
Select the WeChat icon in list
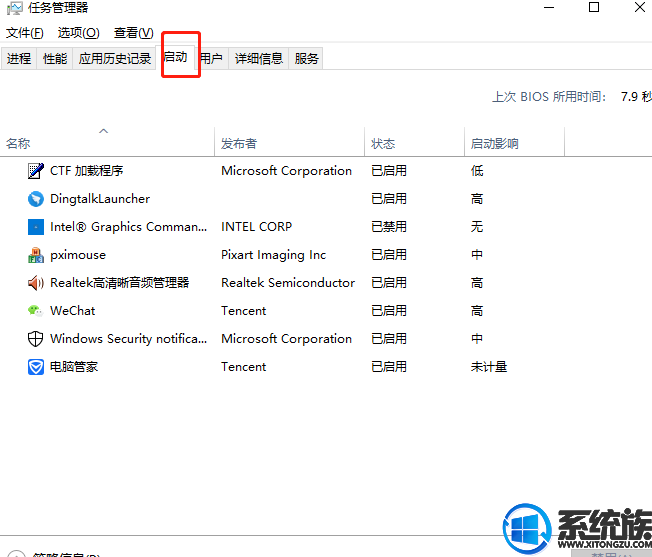tap(36, 311)
